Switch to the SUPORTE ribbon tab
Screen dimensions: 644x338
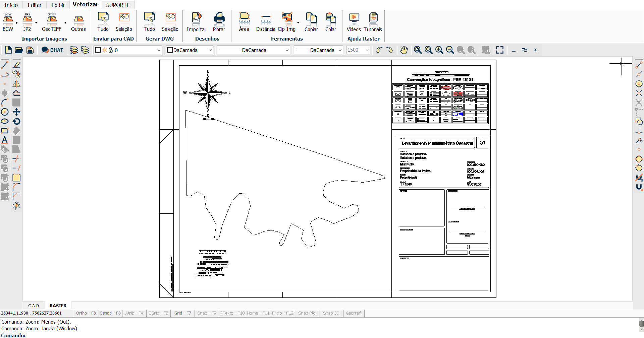pyautogui.click(x=118, y=5)
